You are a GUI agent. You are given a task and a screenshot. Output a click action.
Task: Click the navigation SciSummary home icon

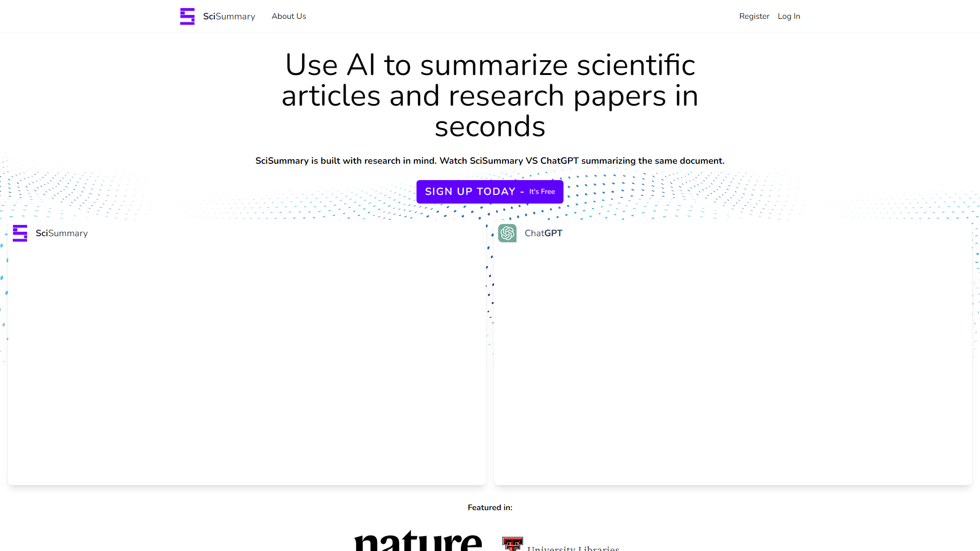(x=186, y=16)
